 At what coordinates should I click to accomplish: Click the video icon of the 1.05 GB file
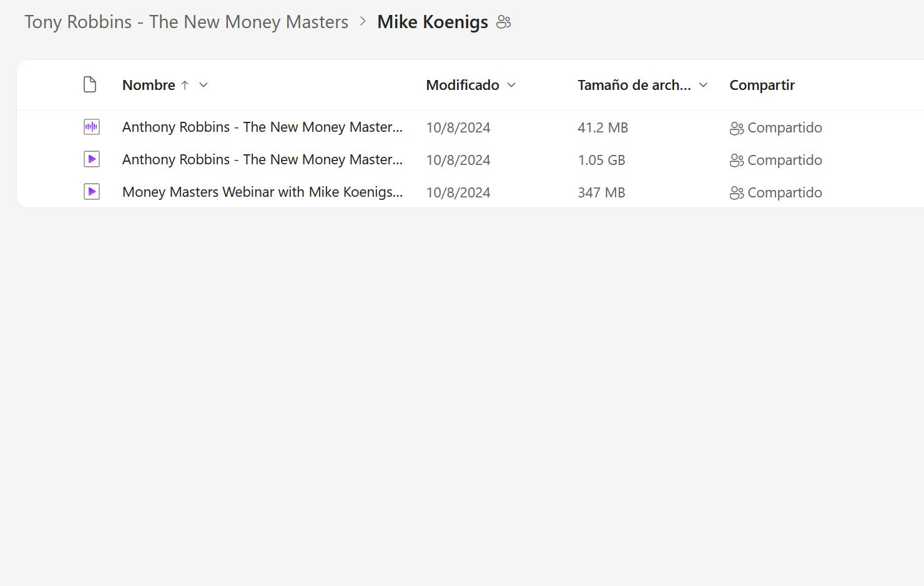tap(91, 159)
